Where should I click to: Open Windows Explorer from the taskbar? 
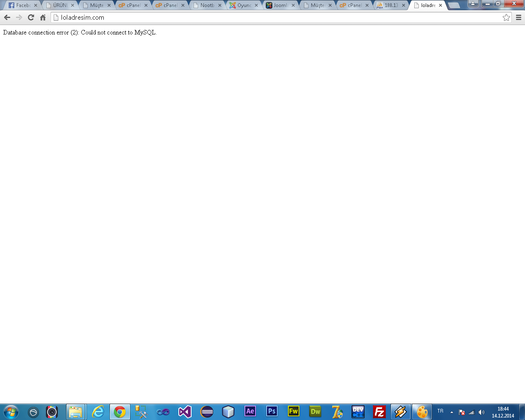pos(75,412)
